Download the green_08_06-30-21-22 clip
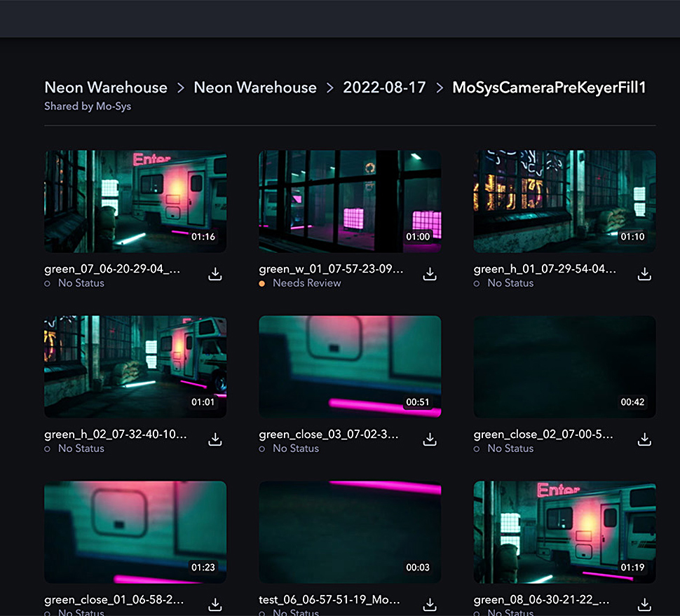The image size is (680, 616). [644, 605]
